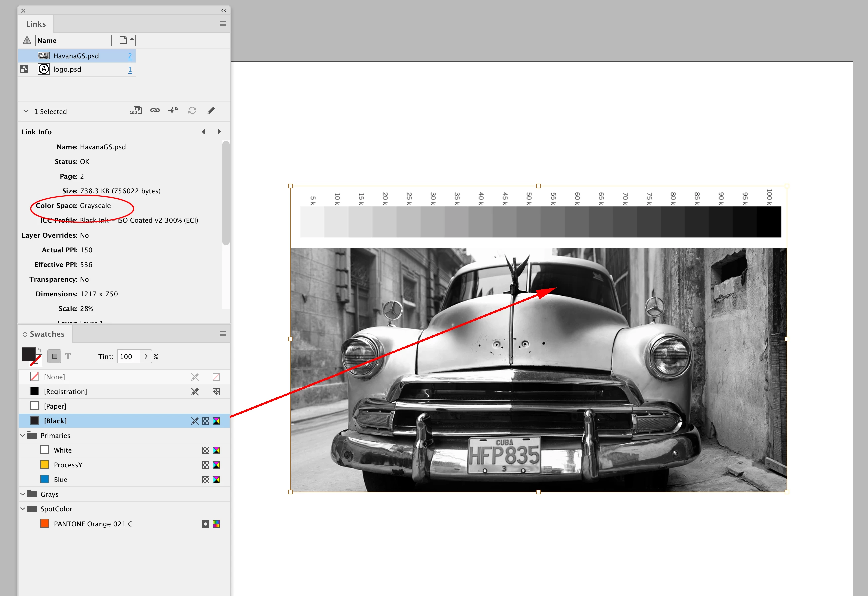This screenshot has height=596, width=868.
Task: Open the Links panel flyout menu
Action: 223,24
